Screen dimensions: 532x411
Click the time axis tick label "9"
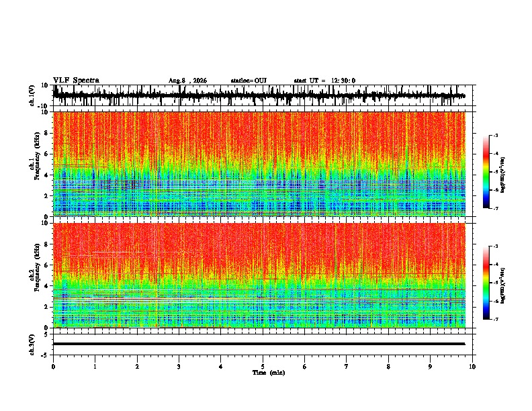click(430, 367)
